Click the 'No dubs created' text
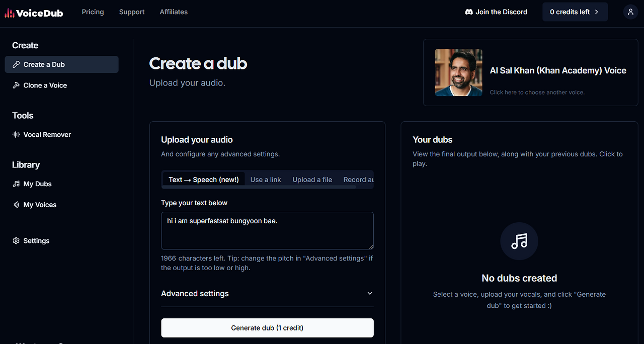This screenshot has width=644, height=344. pyautogui.click(x=519, y=278)
